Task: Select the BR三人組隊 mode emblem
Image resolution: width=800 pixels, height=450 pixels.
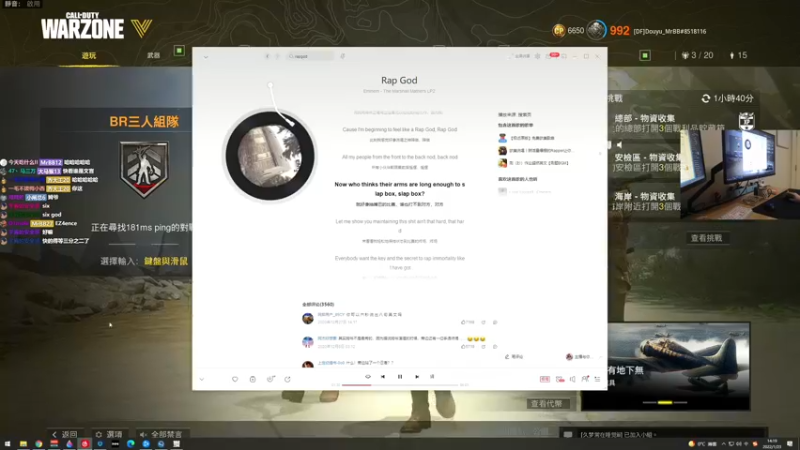Action: pyautogui.click(x=144, y=169)
